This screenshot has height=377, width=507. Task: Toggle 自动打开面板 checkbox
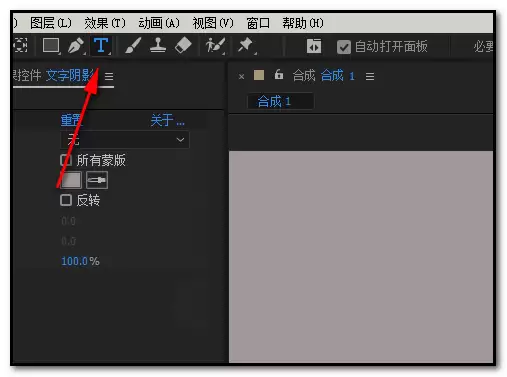pyautogui.click(x=344, y=47)
